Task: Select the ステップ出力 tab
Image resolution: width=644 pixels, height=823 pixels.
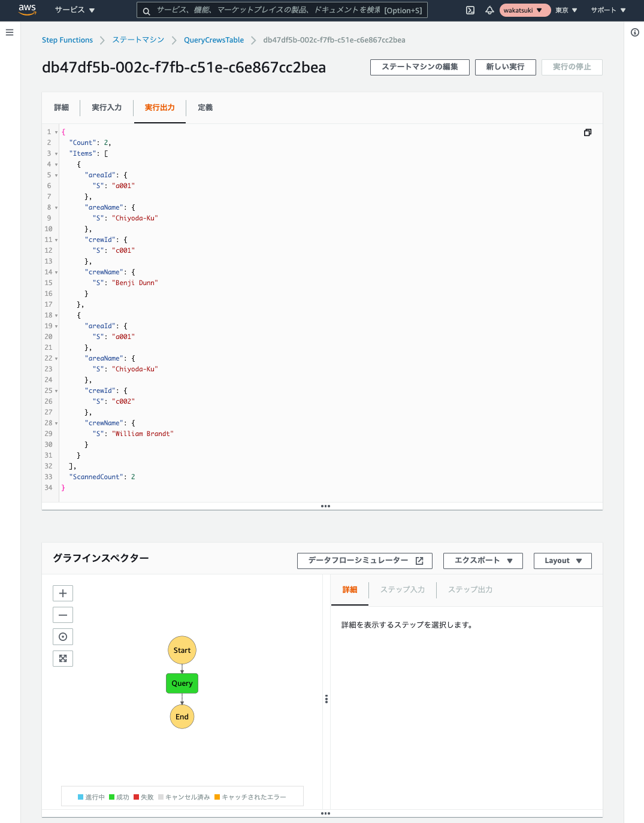Action: pyautogui.click(x=470, y=590)
